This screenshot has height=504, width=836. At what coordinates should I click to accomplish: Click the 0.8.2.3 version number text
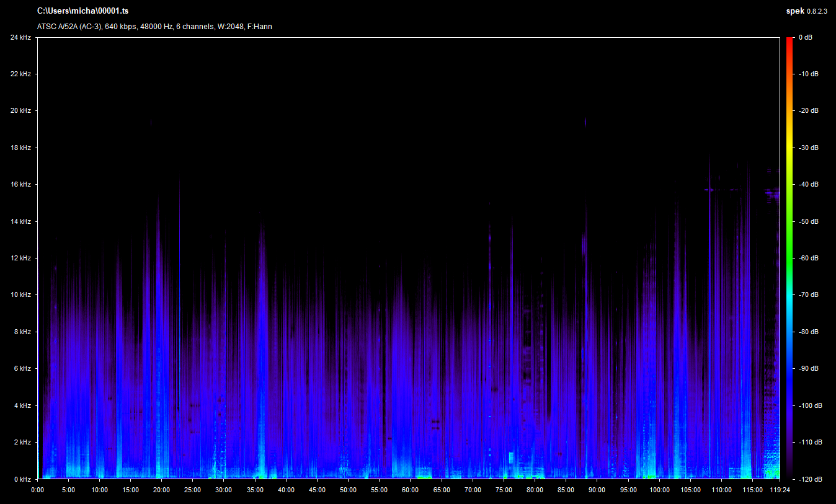pyautogui.click(x=817, y=11)
